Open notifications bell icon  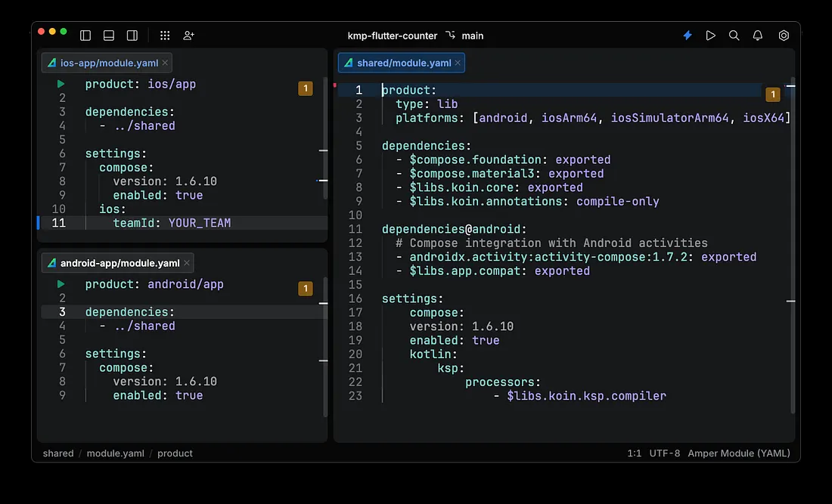(758, 36)
